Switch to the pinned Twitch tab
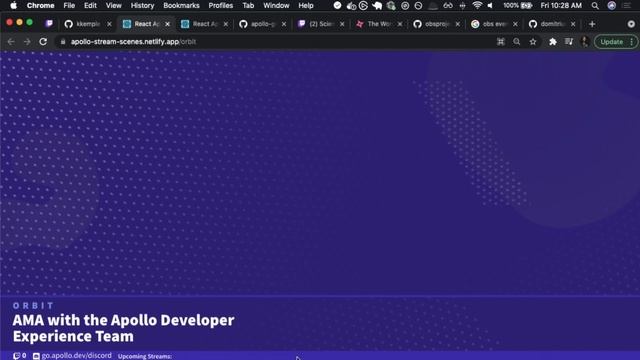Viewport: 640px width, 360px height. click(49, 24)
